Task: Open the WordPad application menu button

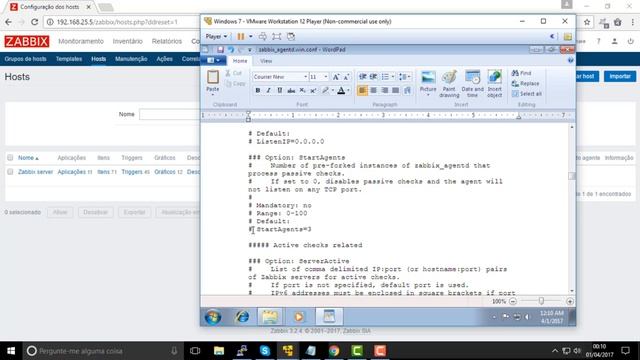Action: (x=213, y=60)
